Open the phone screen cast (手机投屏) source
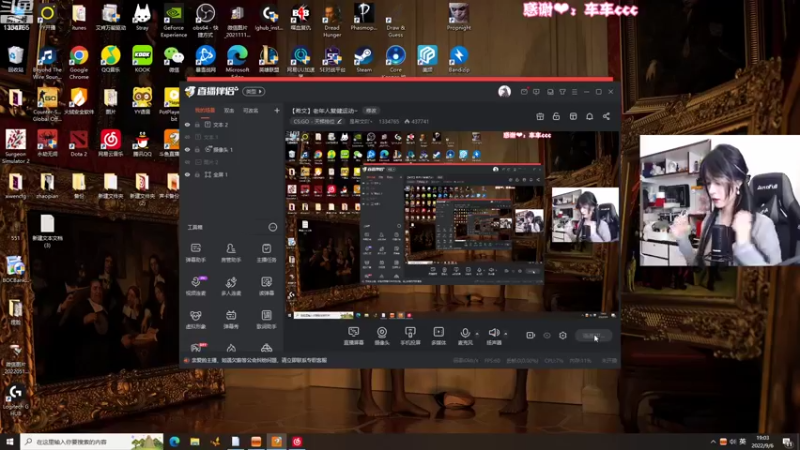Viewport: 800px width, 450px height. point(410,336)
